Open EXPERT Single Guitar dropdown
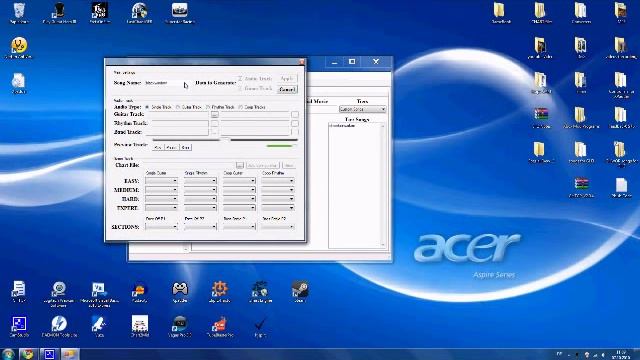Viewport: 640px width, 360px height. (x=162, y=208)
